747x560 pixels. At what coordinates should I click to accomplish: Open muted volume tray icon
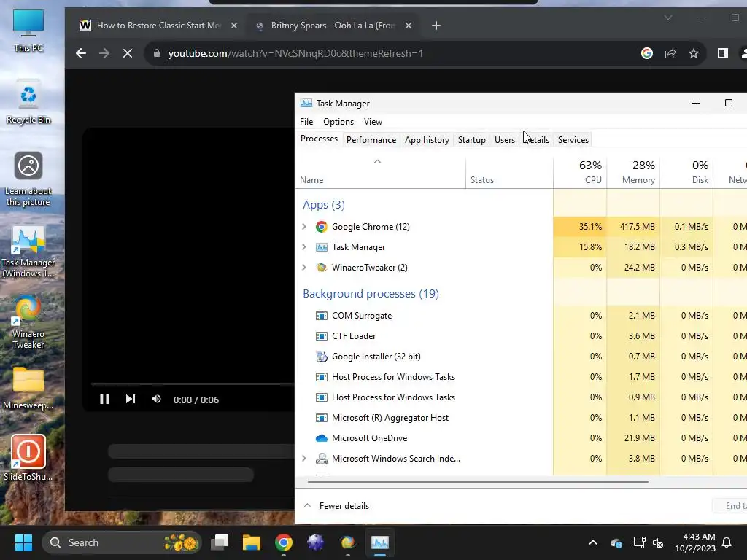(x=659, y=542)
